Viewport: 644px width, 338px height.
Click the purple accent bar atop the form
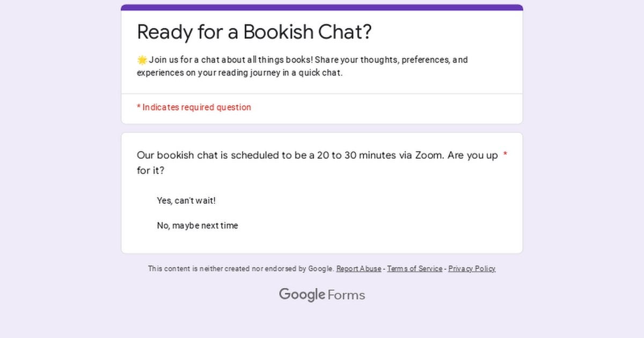click(322, 8)
